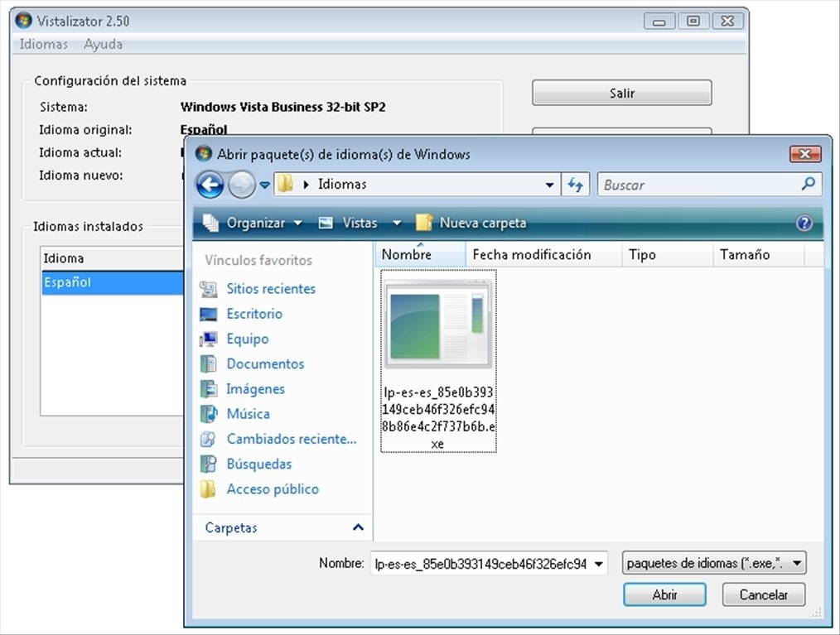Open Escritorio favorite link

coord(254,314)
